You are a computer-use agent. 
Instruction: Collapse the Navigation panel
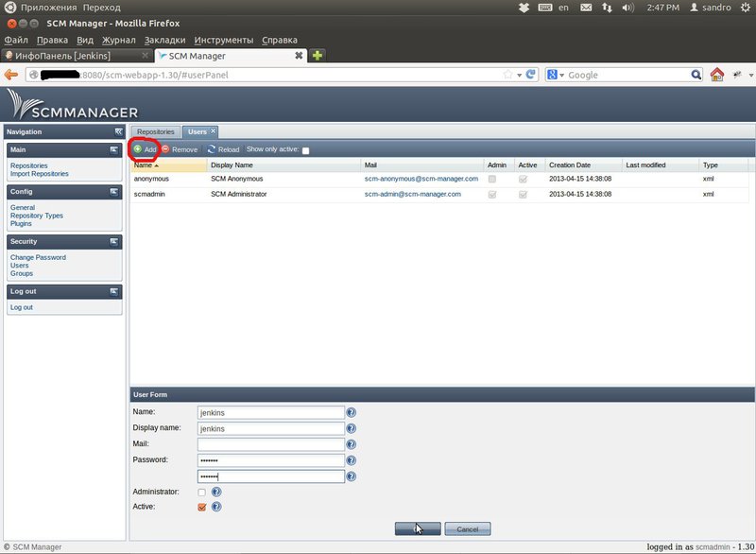coord(119,131)
